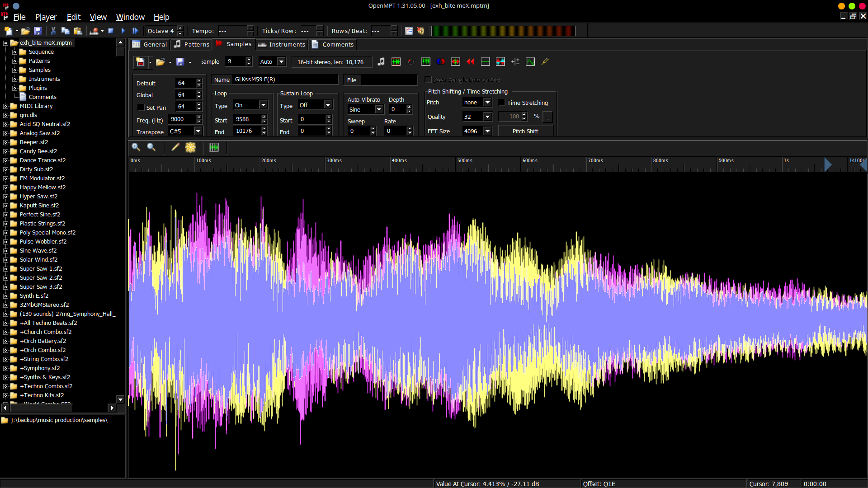Click the normalize sample icon

[396, 61]
